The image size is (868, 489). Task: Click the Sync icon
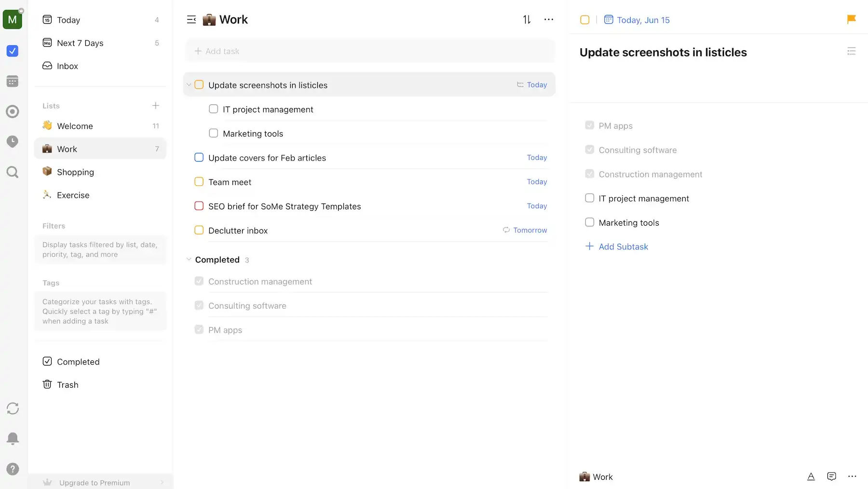tap(13, 408)
